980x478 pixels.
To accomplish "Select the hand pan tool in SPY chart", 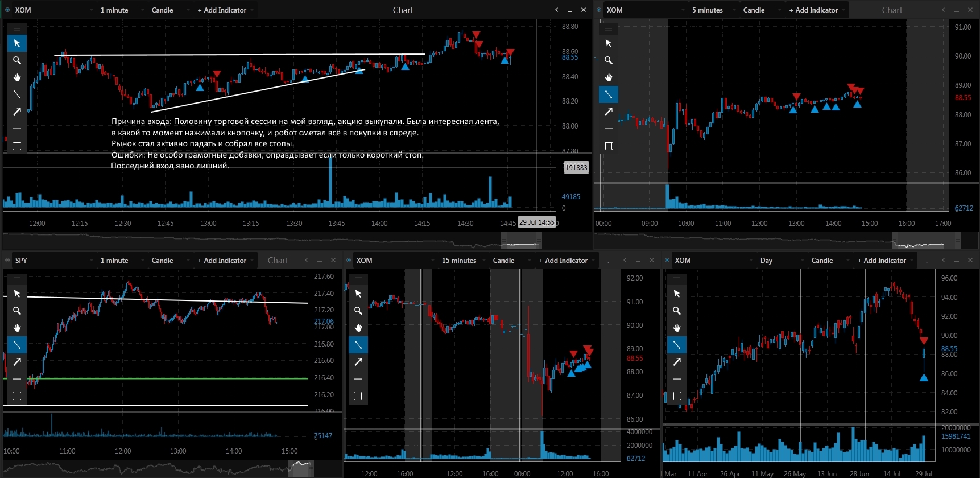I will tap(17, 328).
